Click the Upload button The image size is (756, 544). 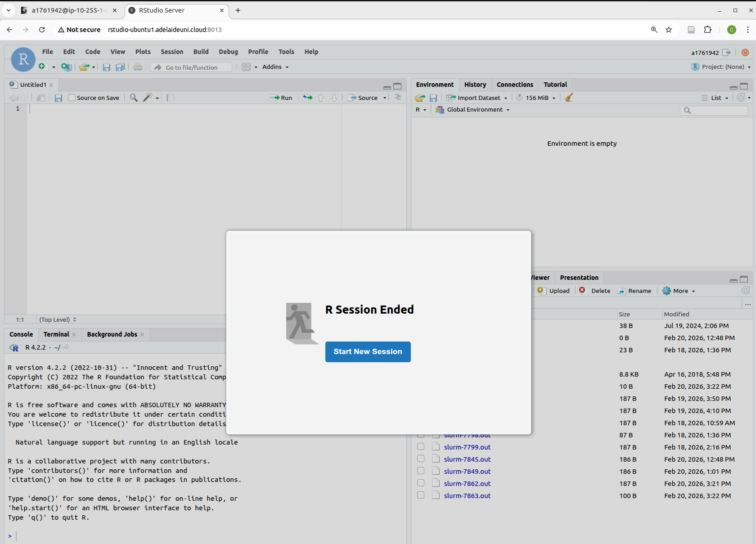[553, 291]
